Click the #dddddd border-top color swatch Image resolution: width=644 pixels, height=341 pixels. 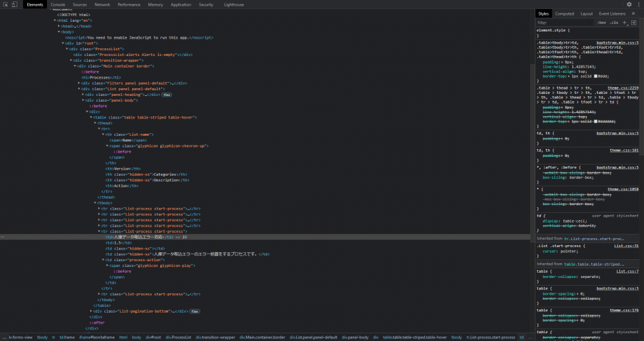pyautogui.click(x=596, y=122)
